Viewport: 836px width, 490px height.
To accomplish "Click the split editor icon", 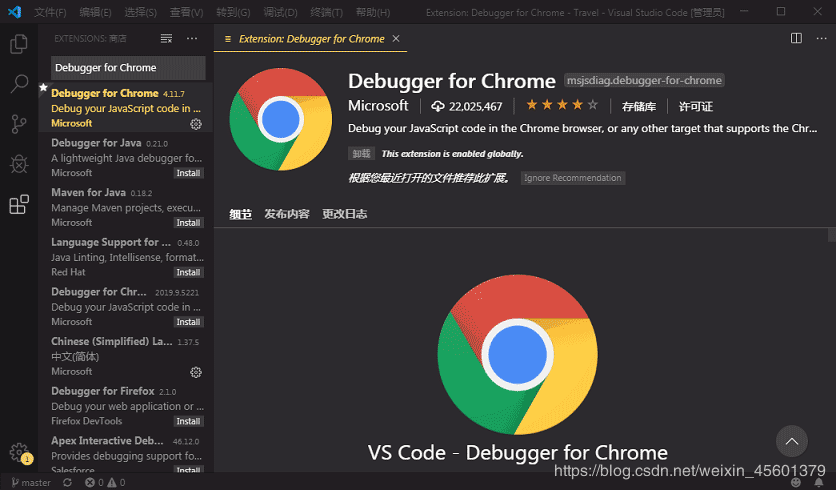I will click(797, 38).
